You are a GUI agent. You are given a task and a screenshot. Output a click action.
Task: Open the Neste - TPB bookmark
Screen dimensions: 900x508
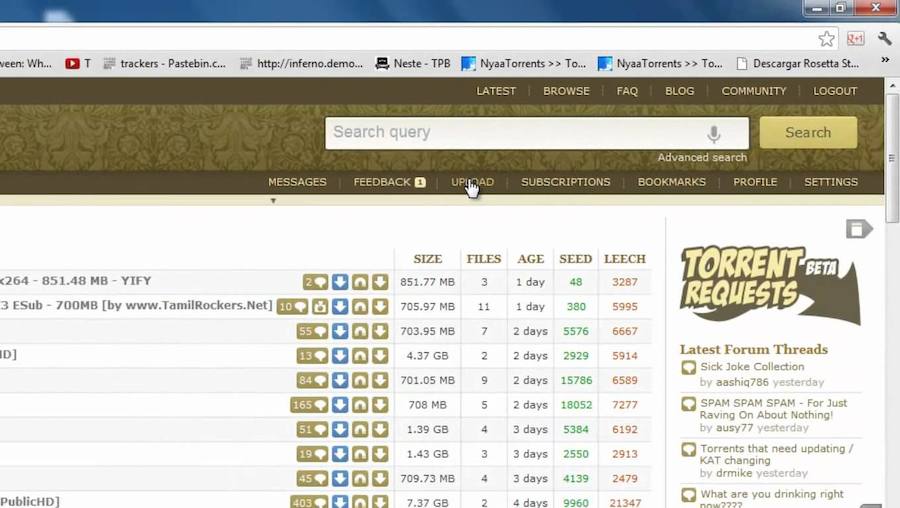click(x=413, y=64)
